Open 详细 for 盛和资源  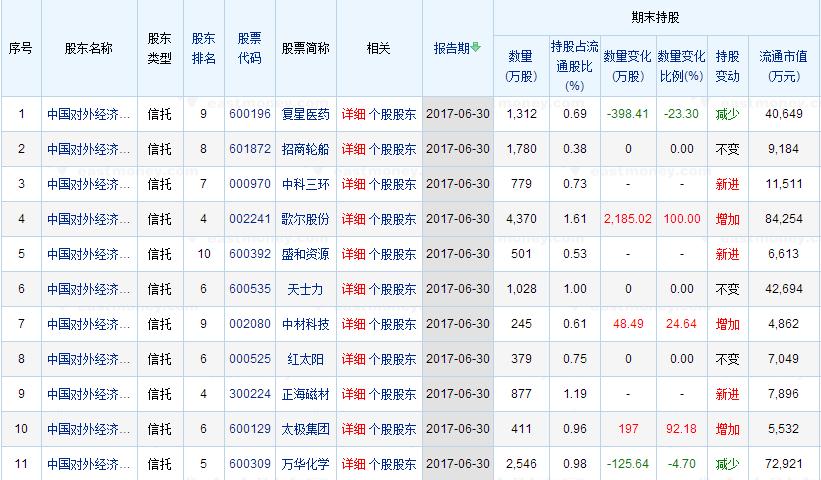click(353, 254)
